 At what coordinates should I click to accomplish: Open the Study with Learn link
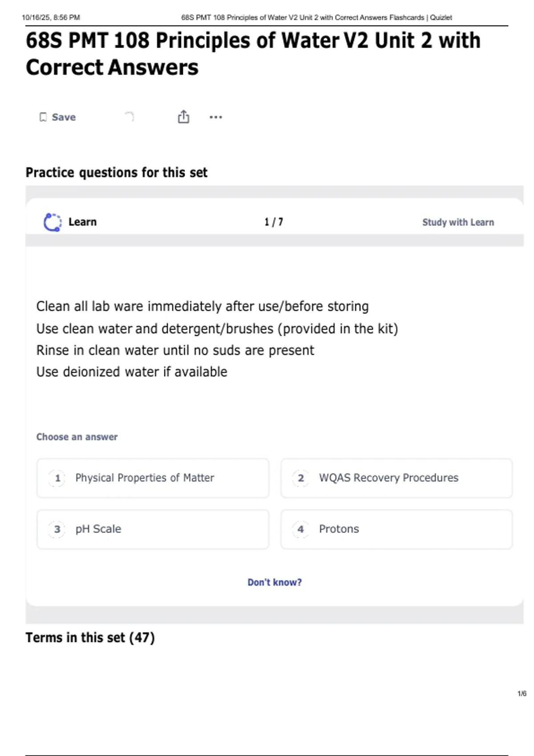pyautogui.click(x=458, y=222)
